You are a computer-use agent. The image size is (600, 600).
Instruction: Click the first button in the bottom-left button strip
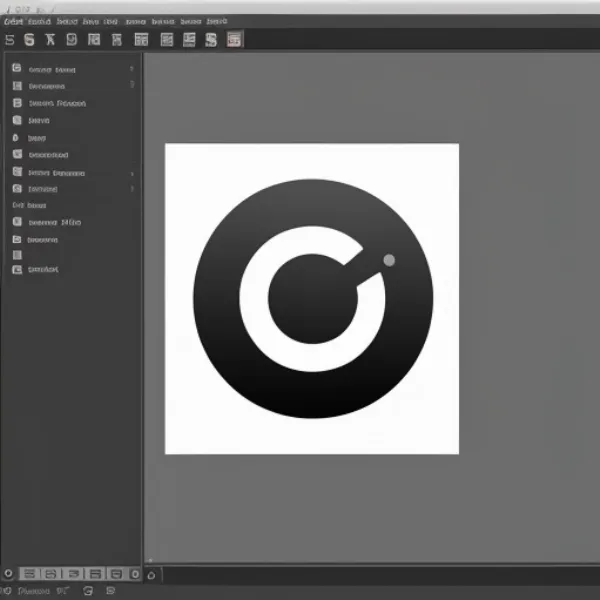tap(29, 574)
